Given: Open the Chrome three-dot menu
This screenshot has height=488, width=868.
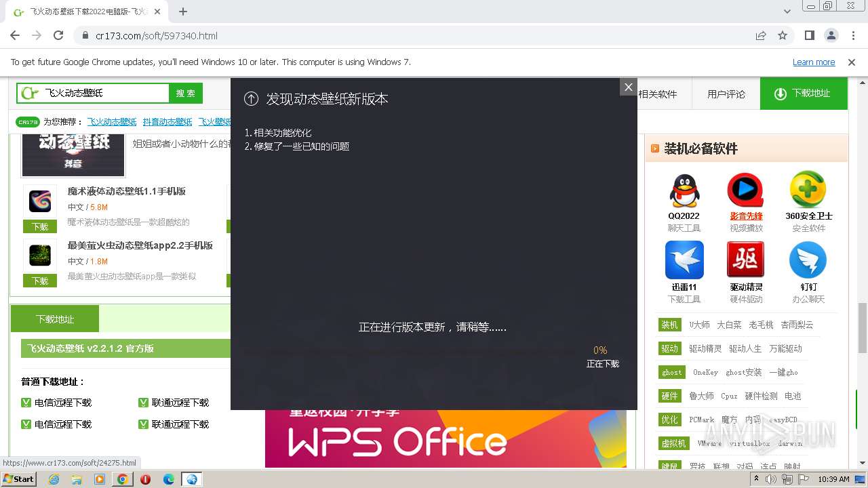Looking at the screenshot, I should (852, 35).
